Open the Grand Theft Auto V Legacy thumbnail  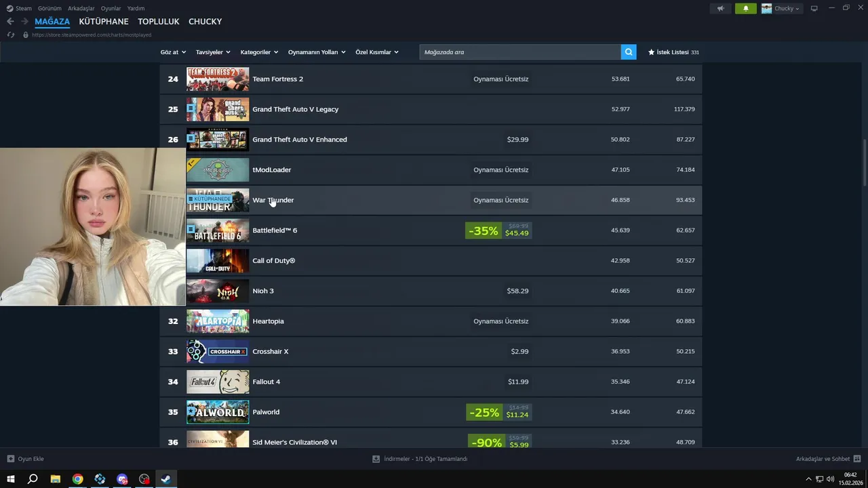tap(218, 109)
